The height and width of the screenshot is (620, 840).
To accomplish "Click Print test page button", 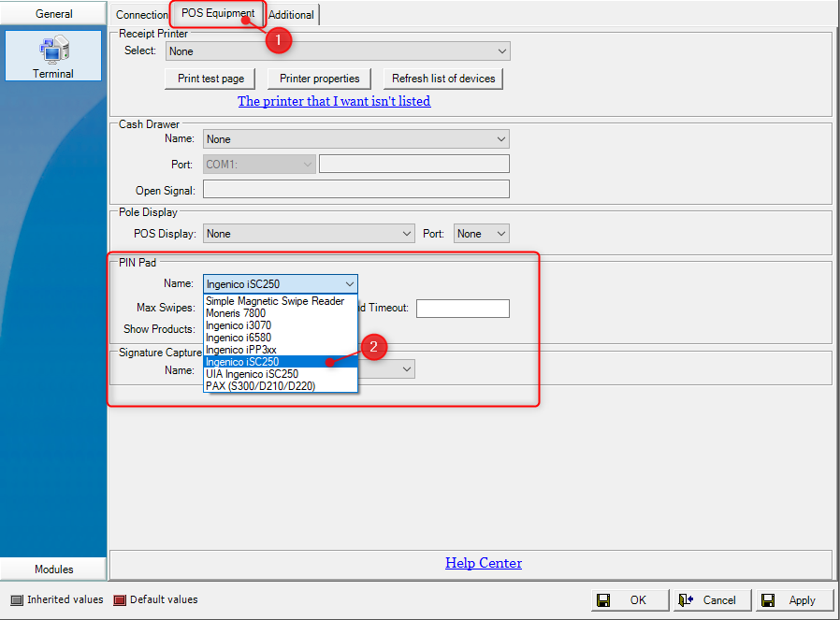I will [210, 79].
